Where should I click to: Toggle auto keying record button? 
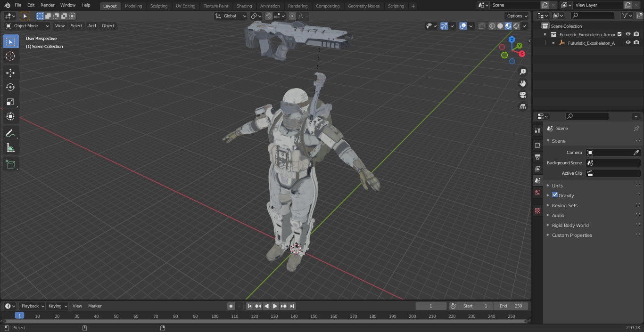pos(231,306)
